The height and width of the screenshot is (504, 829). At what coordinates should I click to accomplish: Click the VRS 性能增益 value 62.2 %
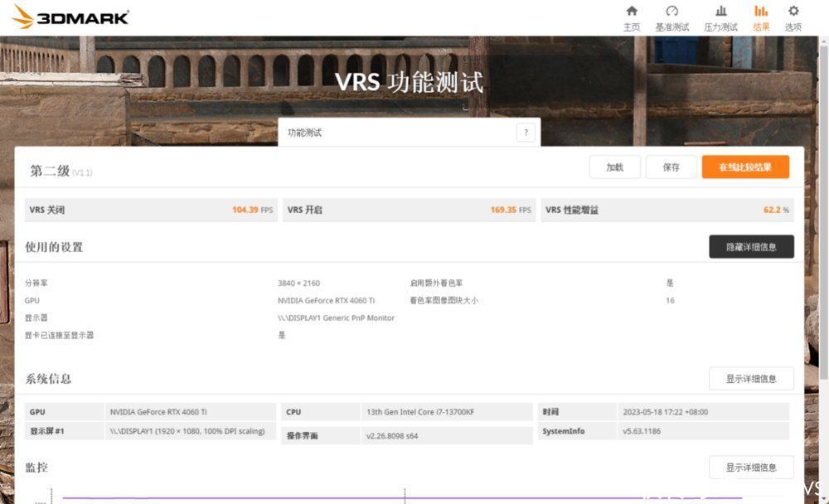click(776, 210)
